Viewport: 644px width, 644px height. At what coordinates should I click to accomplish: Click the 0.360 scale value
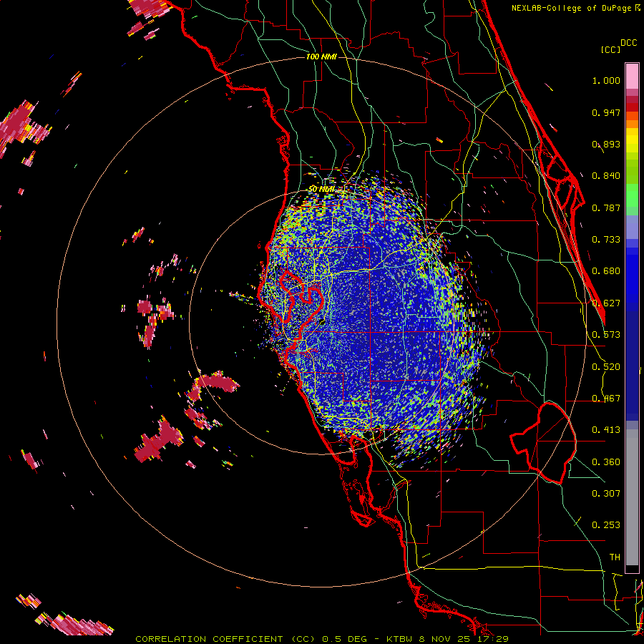point(606,462)
